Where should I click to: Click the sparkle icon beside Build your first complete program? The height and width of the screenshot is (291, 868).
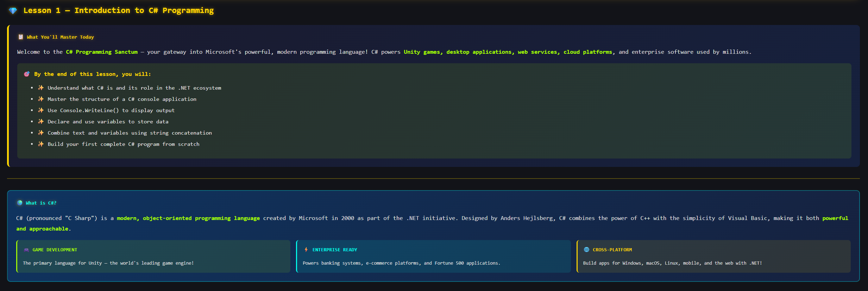pyautogui.click(x=41, y=144)
